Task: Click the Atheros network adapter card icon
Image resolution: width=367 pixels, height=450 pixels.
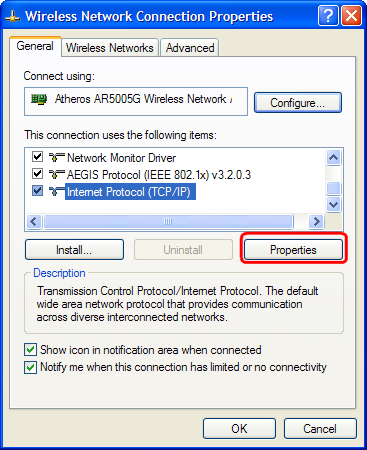Action: point(38,99)
